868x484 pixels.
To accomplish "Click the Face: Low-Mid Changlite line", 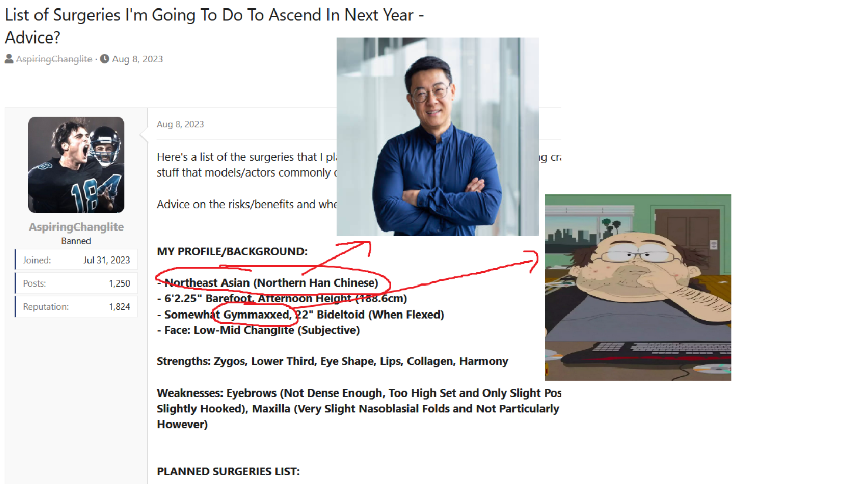I will click(259, 330).
